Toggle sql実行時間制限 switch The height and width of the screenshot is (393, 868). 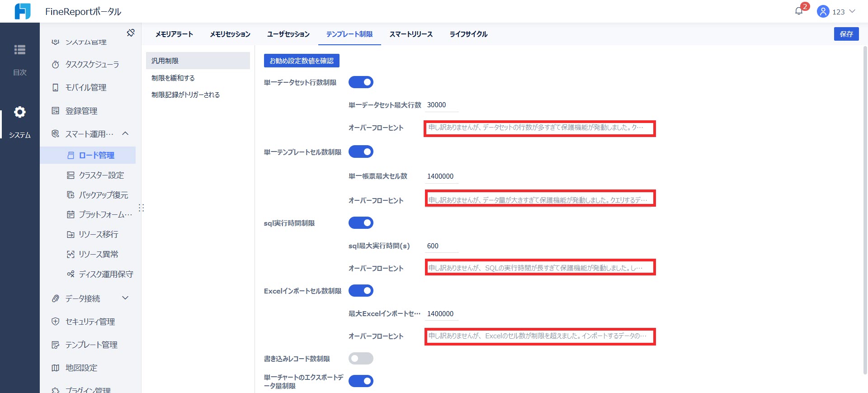(361, 223)
